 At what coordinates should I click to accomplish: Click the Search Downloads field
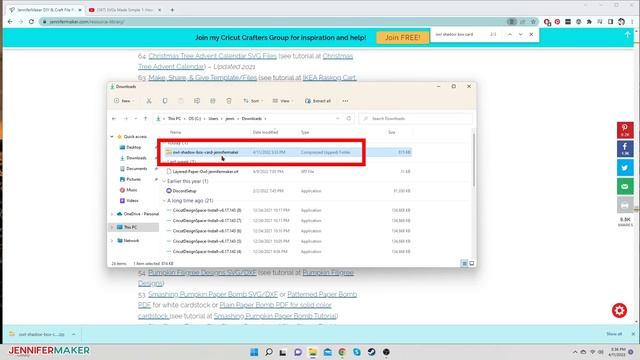pos(416,118)
